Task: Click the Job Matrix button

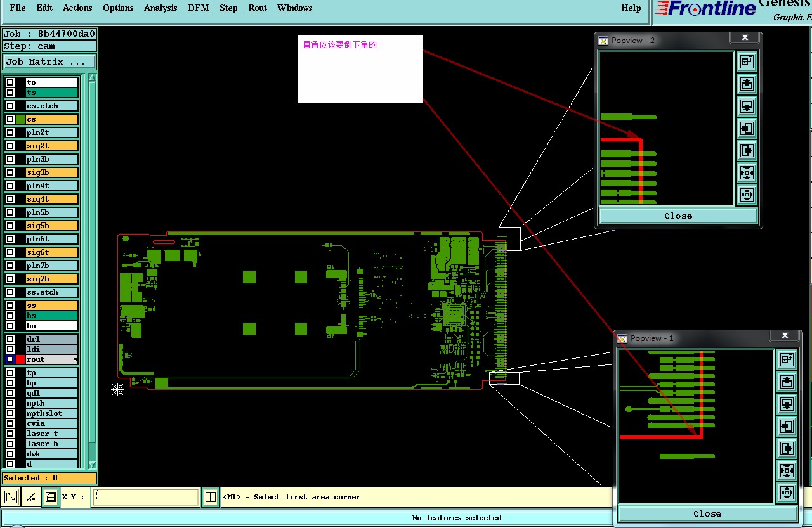Action: click(x=49, y=62)
